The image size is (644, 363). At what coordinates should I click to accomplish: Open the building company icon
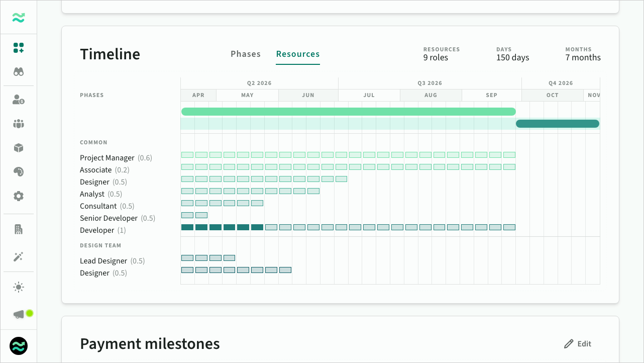19,229
